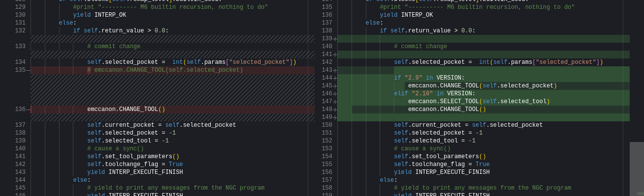
Task: Click the "# commit change" comment in right pane
Action: click(x=420, y=47)
